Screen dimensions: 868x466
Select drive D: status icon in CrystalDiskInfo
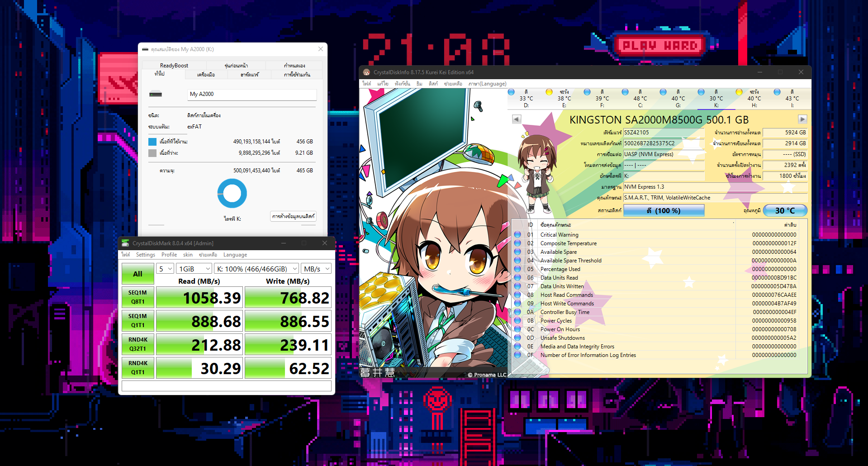(511, 92)
